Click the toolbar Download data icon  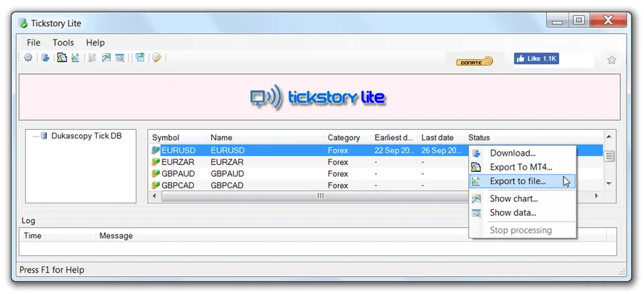[46, 58]
